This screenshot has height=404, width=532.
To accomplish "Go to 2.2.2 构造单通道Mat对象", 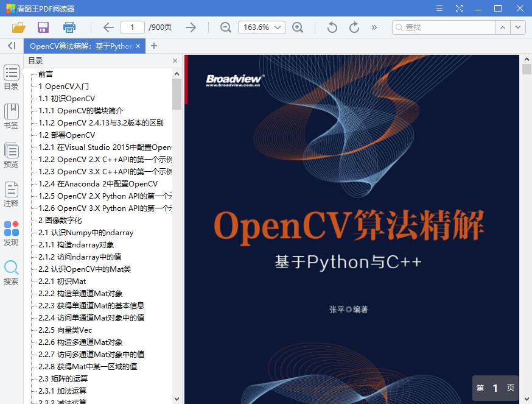I will coord(80,294).
